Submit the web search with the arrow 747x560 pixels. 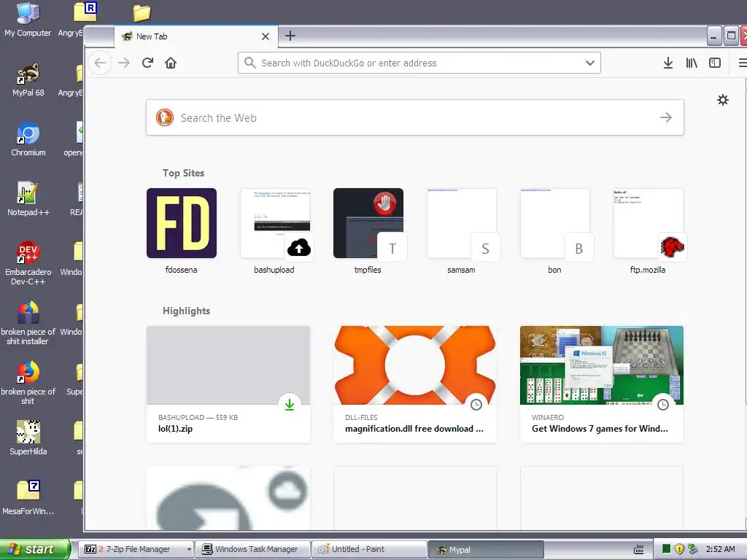click(x=666, y=117)
